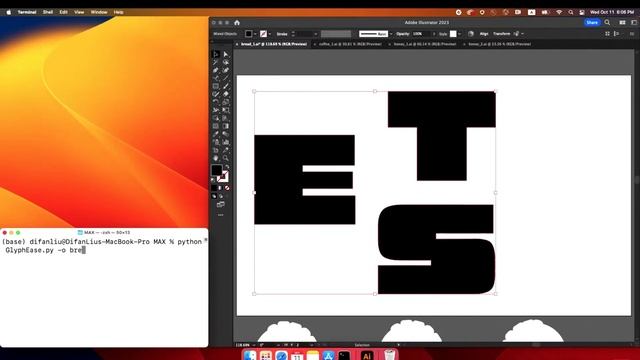Click the Wi-Fi status icon

[x=559, y=12]
